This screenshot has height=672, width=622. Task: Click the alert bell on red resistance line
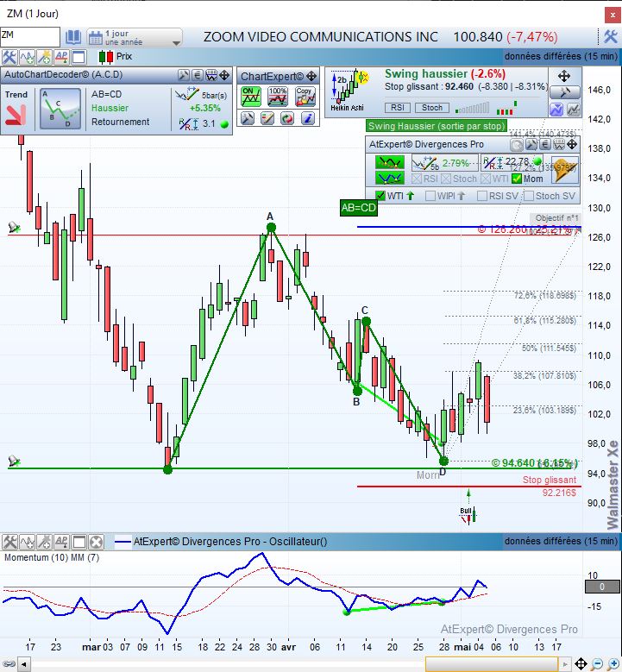point(14,227)
